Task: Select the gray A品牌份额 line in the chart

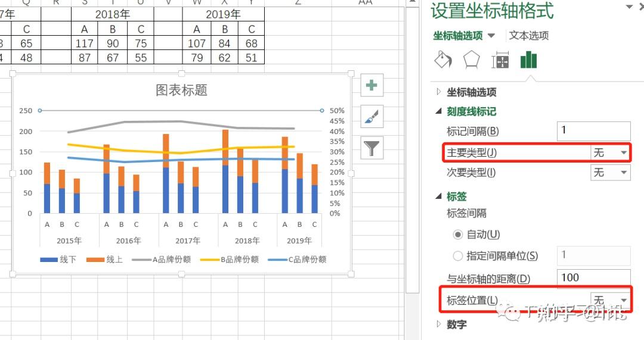Action: coord(181,121)
